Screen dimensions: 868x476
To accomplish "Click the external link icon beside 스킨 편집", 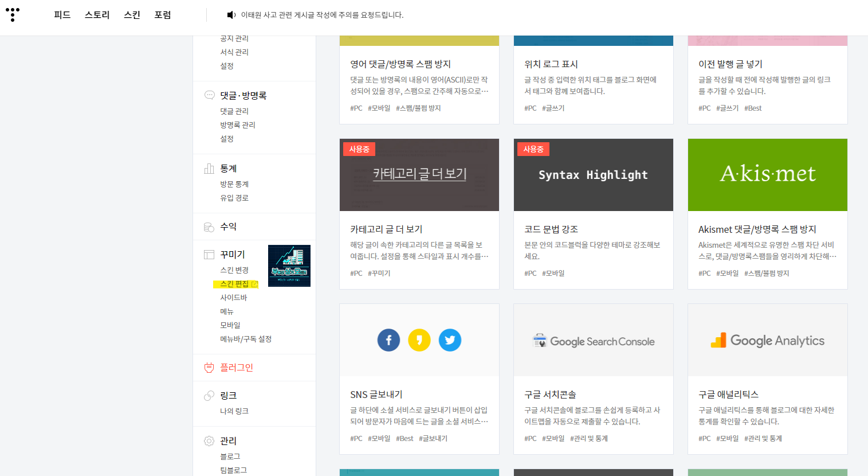I will pos(254,284).
